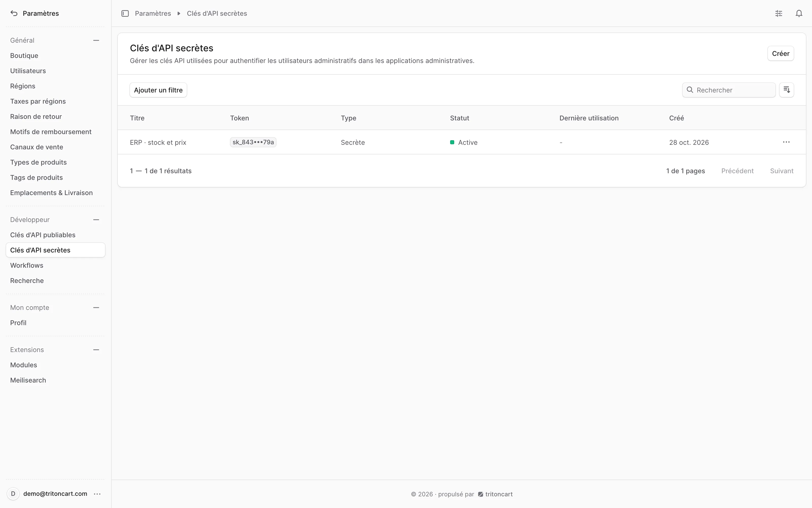Image resolution: width=812 pixels, height=508 pixels.
Task: Focus the Rechercher search field
Action: tap(729, 90)
